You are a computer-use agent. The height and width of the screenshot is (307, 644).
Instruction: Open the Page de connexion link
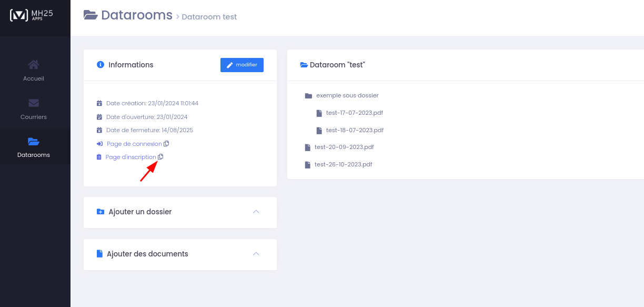point(134,144)
